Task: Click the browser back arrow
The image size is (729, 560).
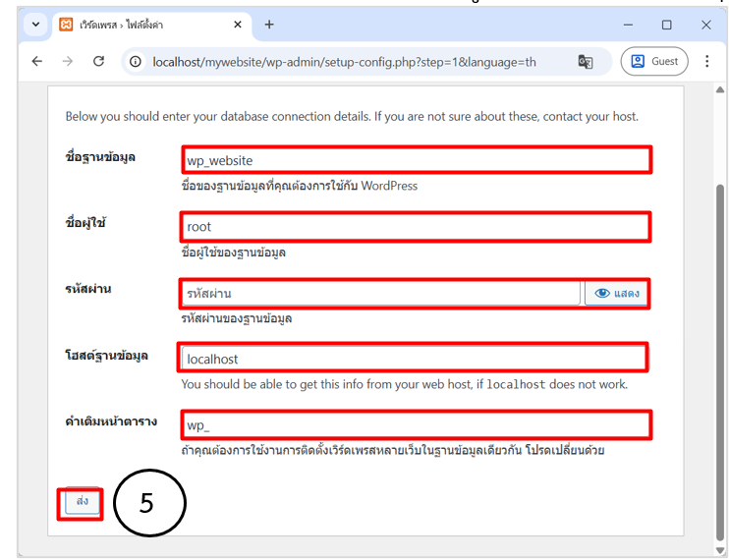Action: [x=37, y=61]
